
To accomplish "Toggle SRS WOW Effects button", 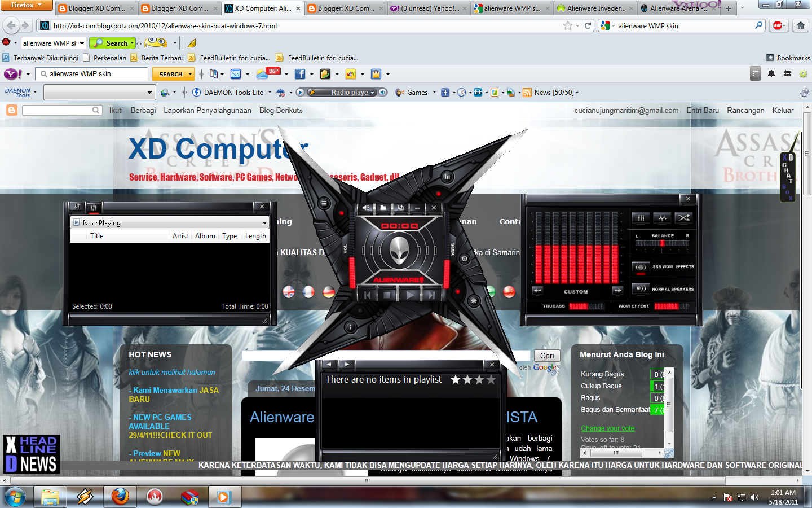I will pyautogui.click(x=641, y=266).
